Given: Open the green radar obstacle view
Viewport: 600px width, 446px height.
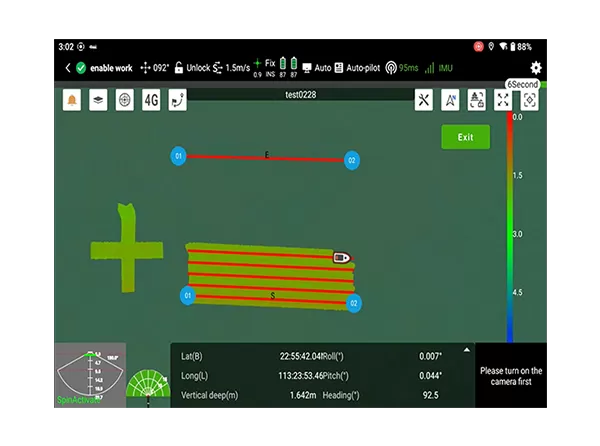Looking at the screenshot, I should [148, 384].
